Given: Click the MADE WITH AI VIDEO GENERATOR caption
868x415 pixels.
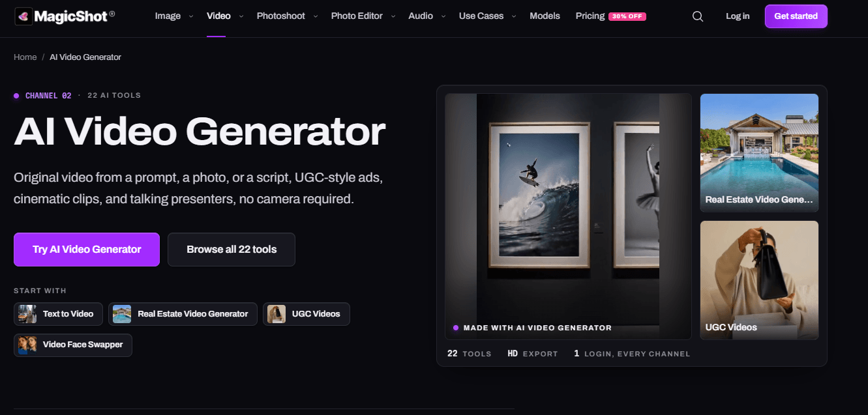Looking at the screenshot, I should click(x=537, y=328).
